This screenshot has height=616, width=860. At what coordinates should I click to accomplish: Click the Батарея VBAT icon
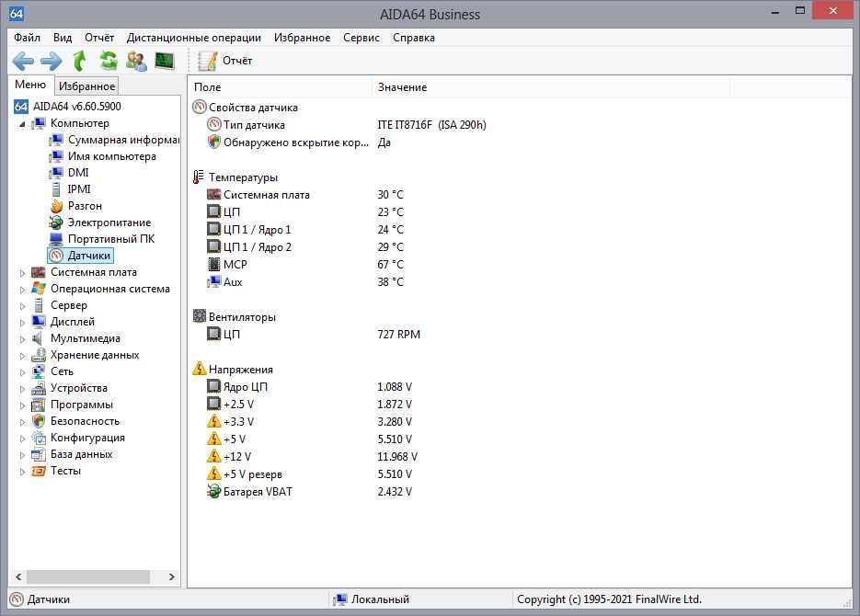(x=214, y=491)
